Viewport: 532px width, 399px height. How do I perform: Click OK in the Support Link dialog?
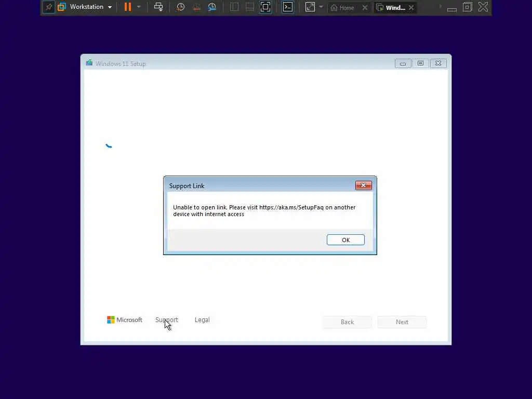(345, 240)
